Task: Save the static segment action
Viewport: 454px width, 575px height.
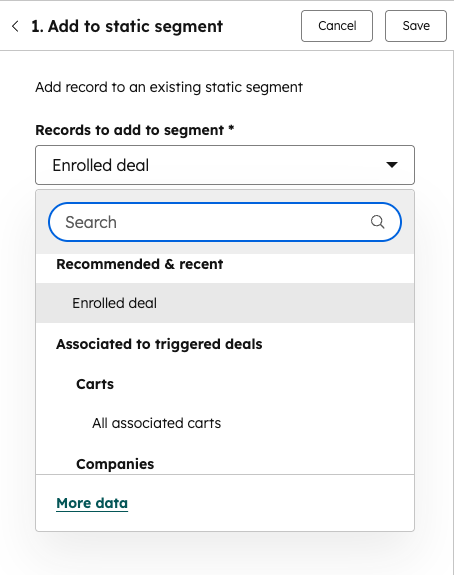Action: (415, 26)
